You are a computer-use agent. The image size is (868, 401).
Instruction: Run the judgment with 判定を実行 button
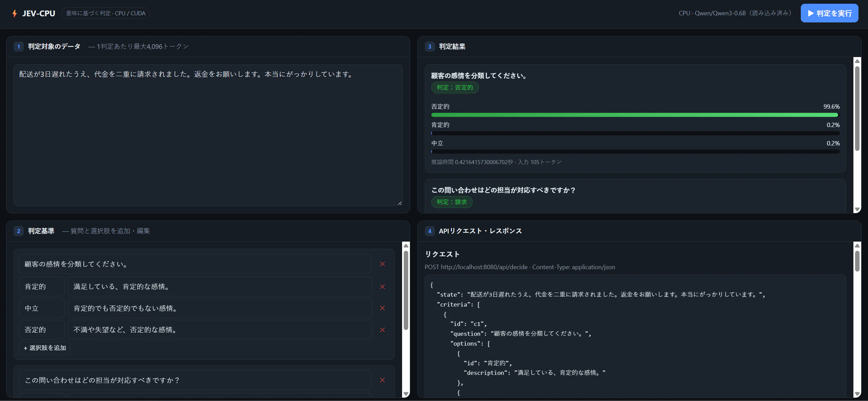[829, 13]
